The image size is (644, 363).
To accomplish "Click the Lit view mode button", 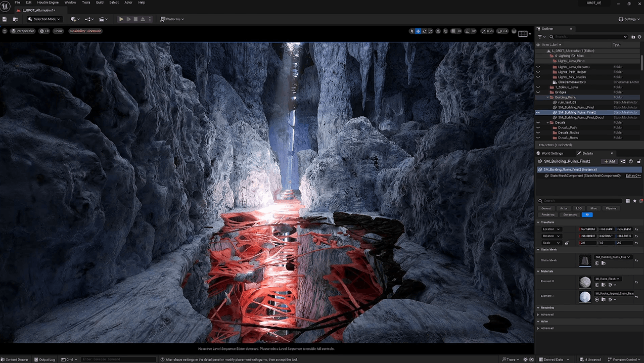I will (44, 31).
